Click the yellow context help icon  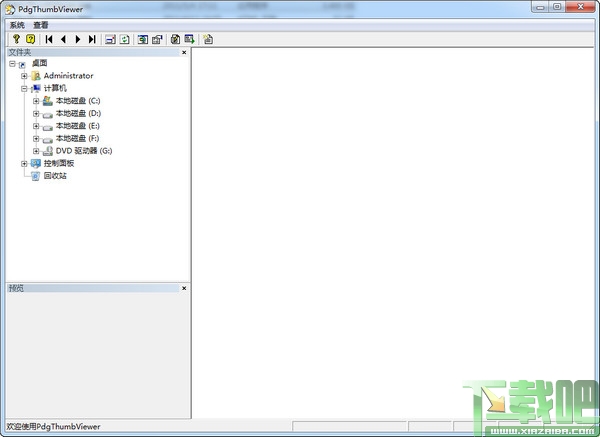pos(30,39)
